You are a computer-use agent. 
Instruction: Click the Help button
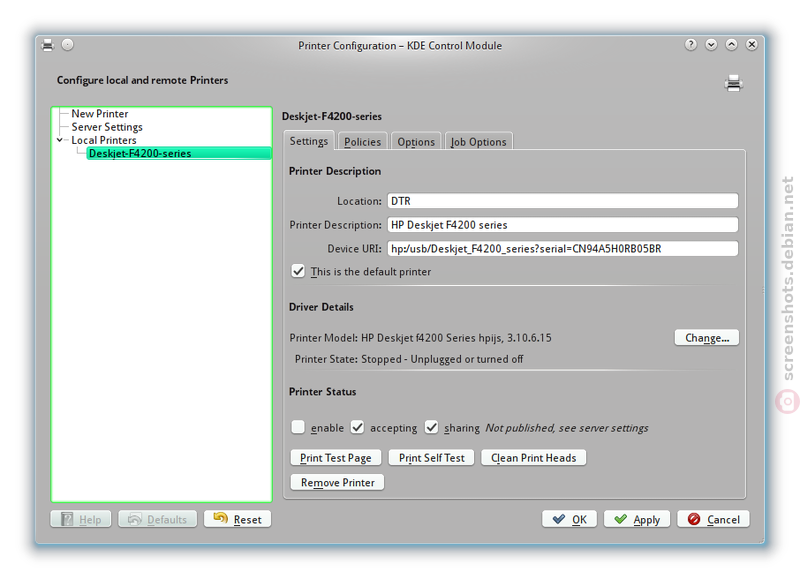(81, 519)
